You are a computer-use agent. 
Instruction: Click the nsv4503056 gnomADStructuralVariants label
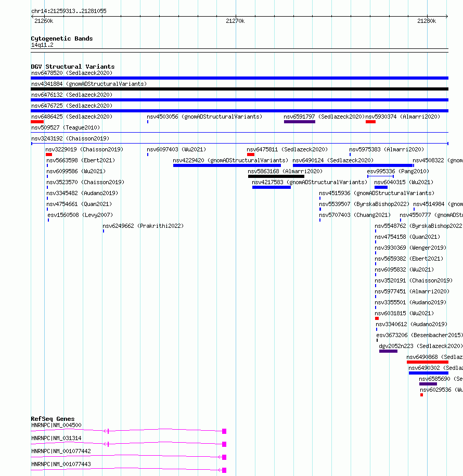204,117
